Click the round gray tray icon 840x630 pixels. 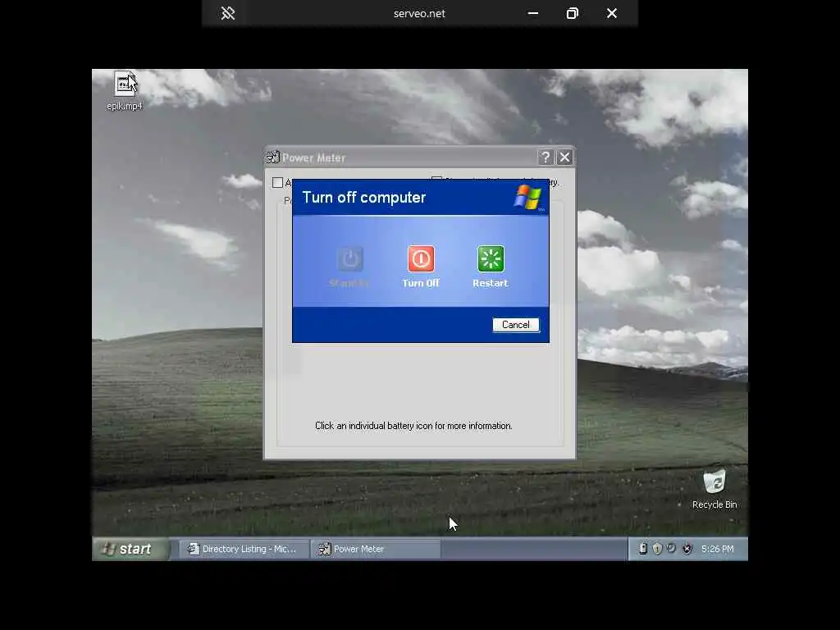point(671,549)
